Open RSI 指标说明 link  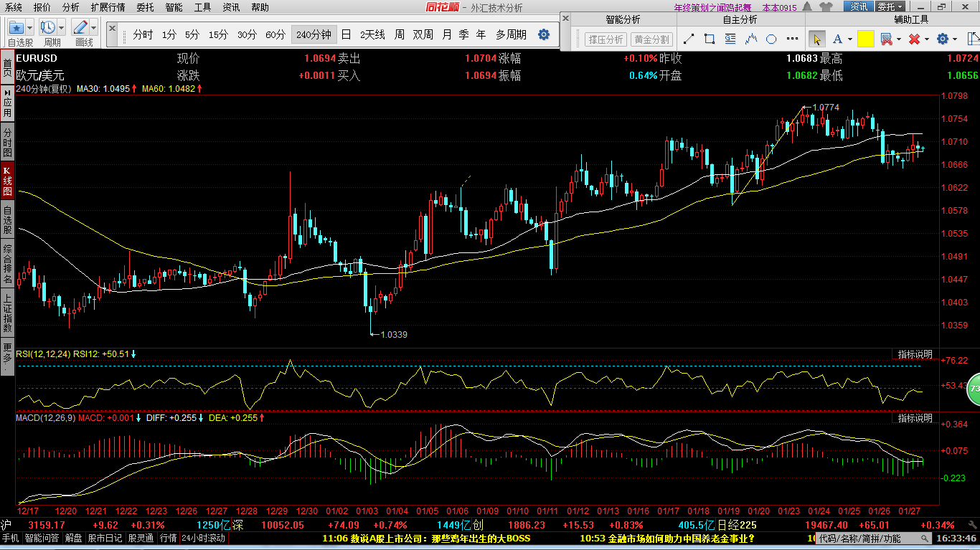(915, 354)
